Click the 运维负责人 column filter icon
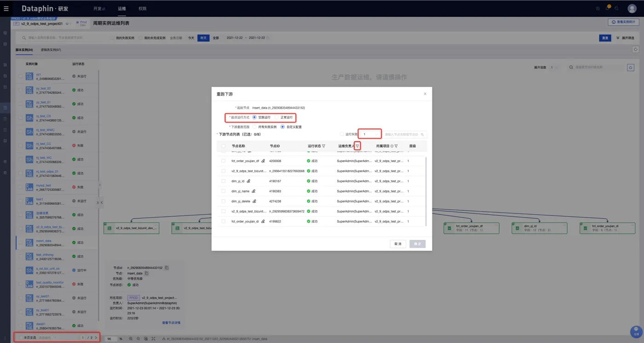Screen dimensions: 644x343 357,146
